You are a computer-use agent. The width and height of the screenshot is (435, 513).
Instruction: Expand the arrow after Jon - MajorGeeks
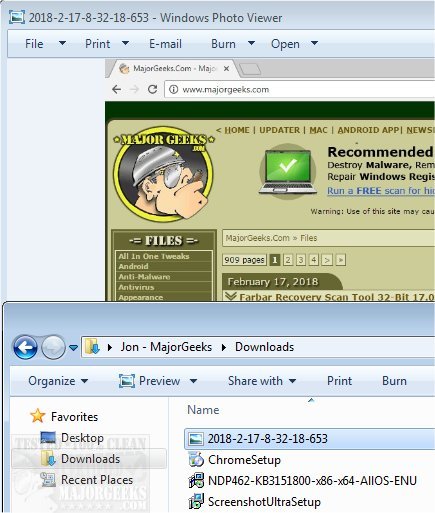tap(224, 347)
